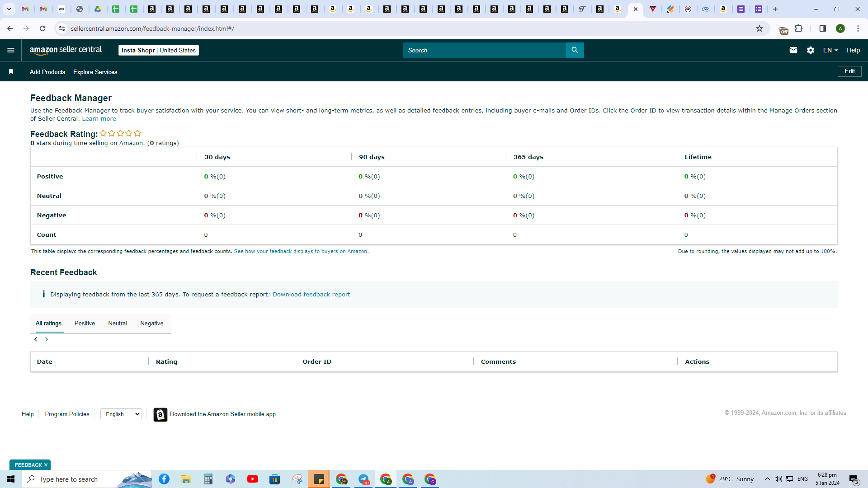868x488 pixels.
Task: Click Download feedback report link
Action: pos(311,295)
